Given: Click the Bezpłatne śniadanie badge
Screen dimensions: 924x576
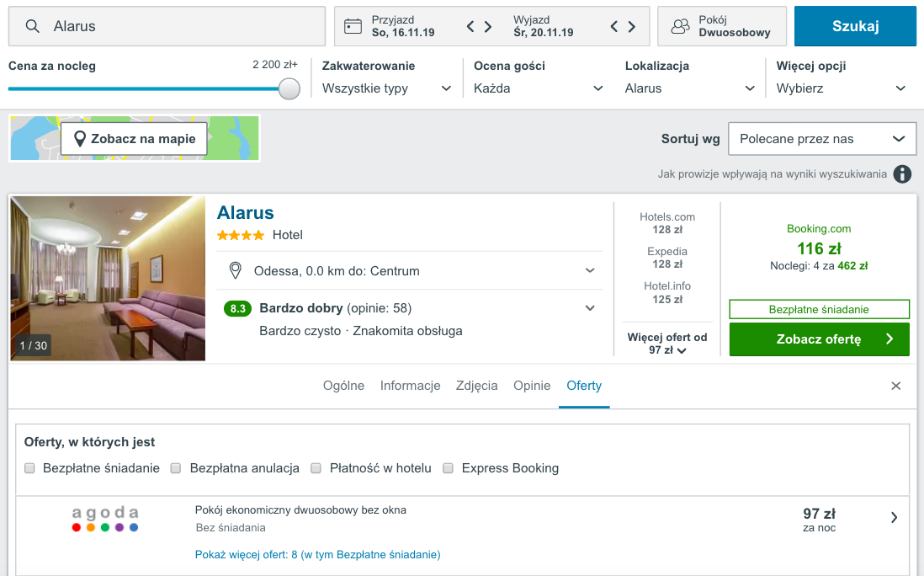Looking at the screenshot, I should click(x=819, y=310).
